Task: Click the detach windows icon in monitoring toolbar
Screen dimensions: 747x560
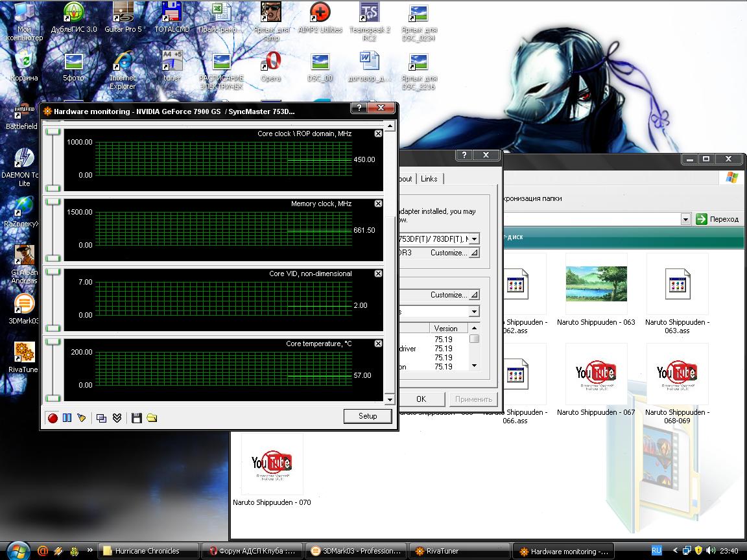Action: (x=101, y=418)
